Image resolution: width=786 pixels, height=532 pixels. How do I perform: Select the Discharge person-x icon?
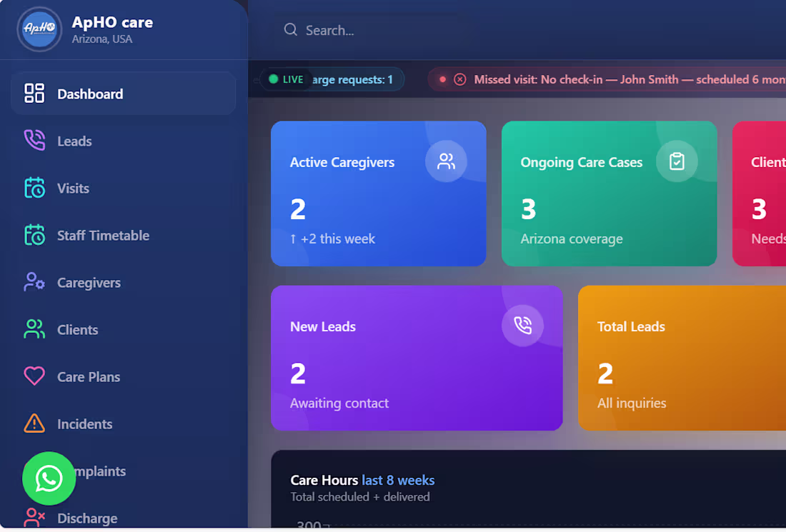[x=34, y=518]
